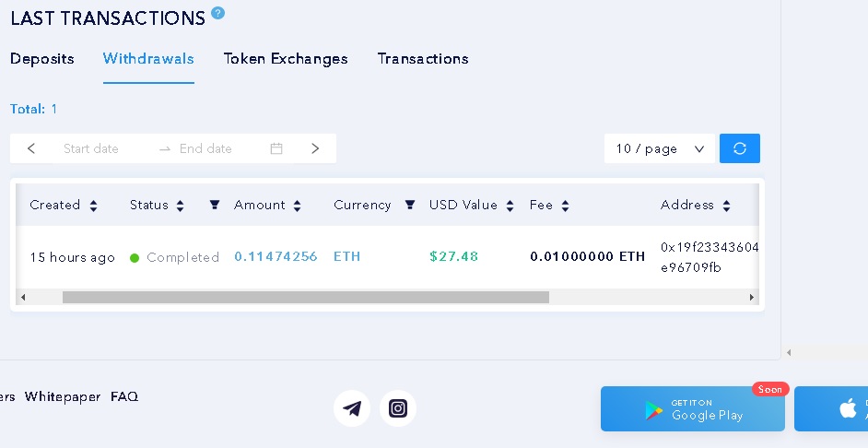Open the Last Transactions help question mark
Screen dimensions: 868x448
tap(218, 13)
